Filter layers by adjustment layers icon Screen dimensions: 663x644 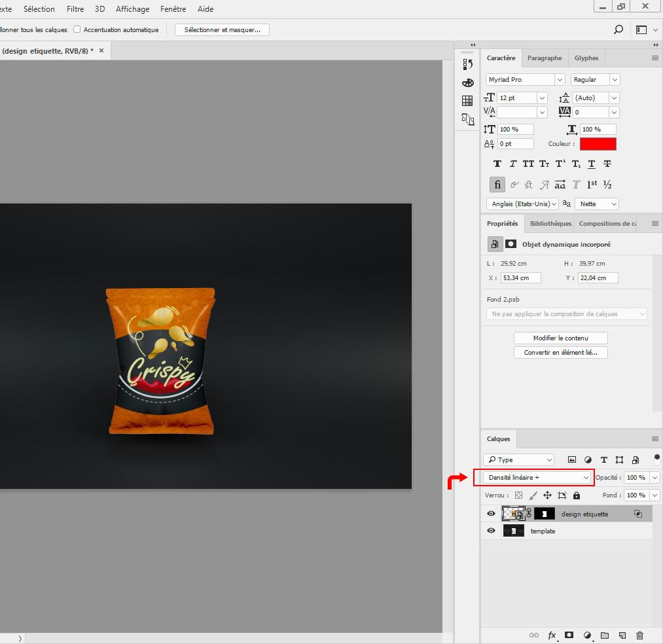coord(588,459)
